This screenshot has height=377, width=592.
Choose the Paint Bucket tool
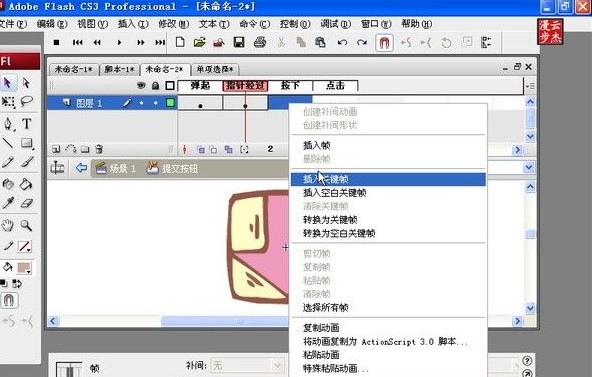pyautogui.click(x=26, y=184)
